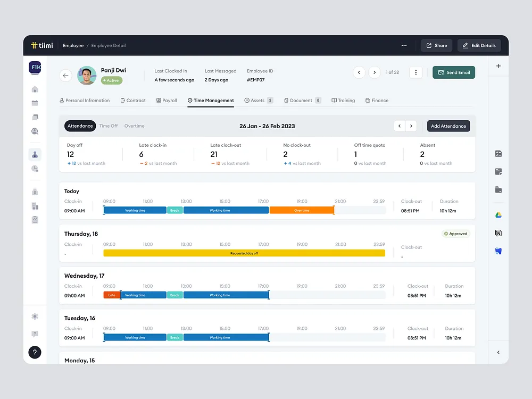Image resolution: width=532 pixels, height=399 pixels.
Task: Keep Attendance view selected
Action: pos(80,126)
